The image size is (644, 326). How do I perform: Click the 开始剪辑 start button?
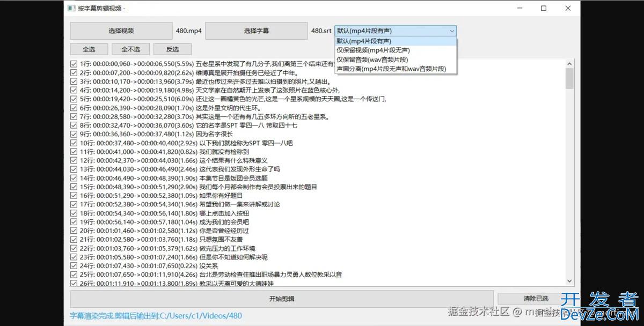click(x=281, y=299)
